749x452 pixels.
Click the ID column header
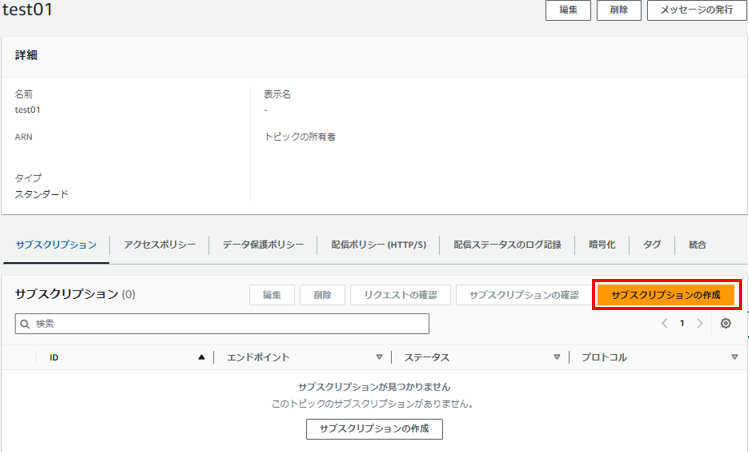(x=54, y=357)
